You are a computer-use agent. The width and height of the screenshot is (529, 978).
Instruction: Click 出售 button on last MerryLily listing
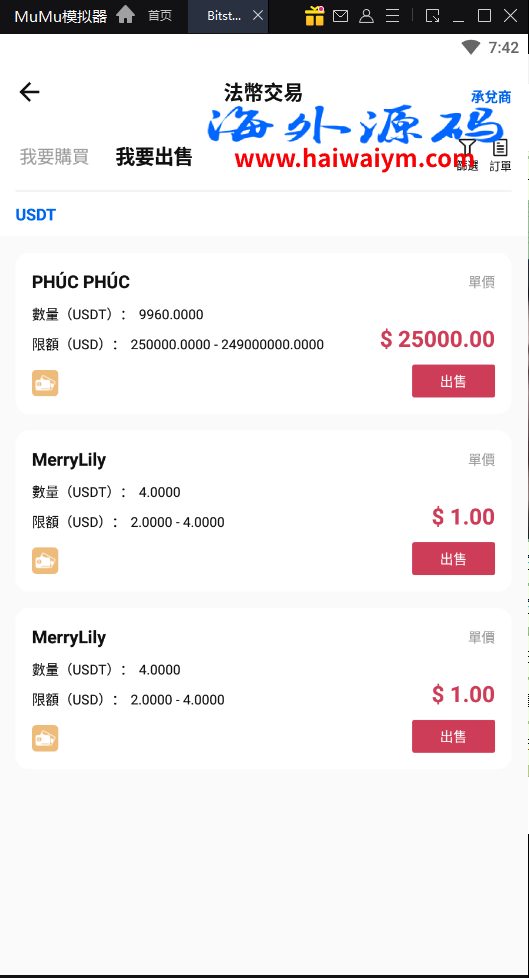point(454,737)
